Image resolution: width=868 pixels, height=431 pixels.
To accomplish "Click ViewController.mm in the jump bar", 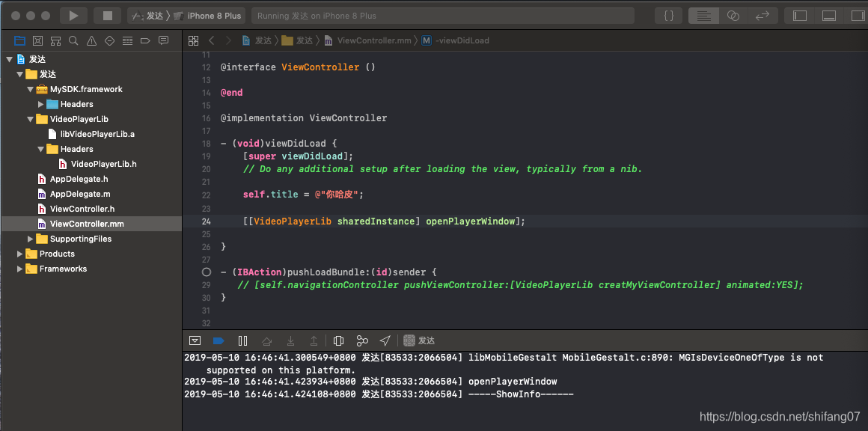I will 368,40.
